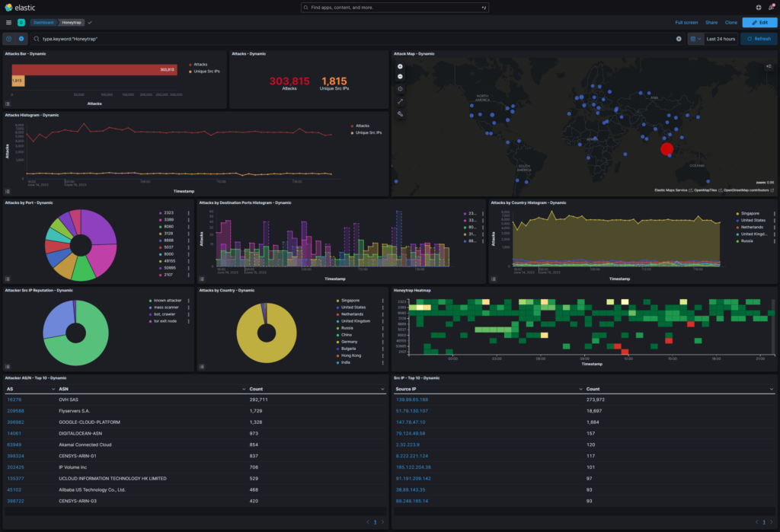
Task: Click Full screen in the top menu
Action: click(x=686, y=22)
